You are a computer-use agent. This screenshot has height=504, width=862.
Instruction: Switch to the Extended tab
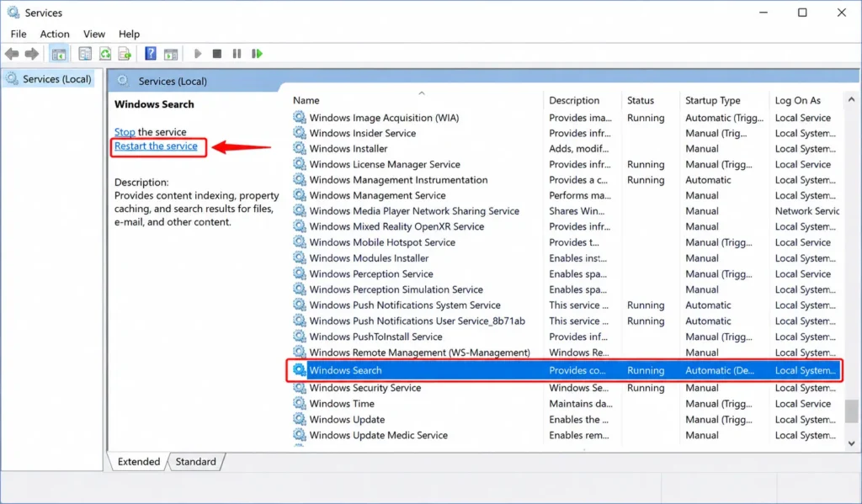(139, 462)
